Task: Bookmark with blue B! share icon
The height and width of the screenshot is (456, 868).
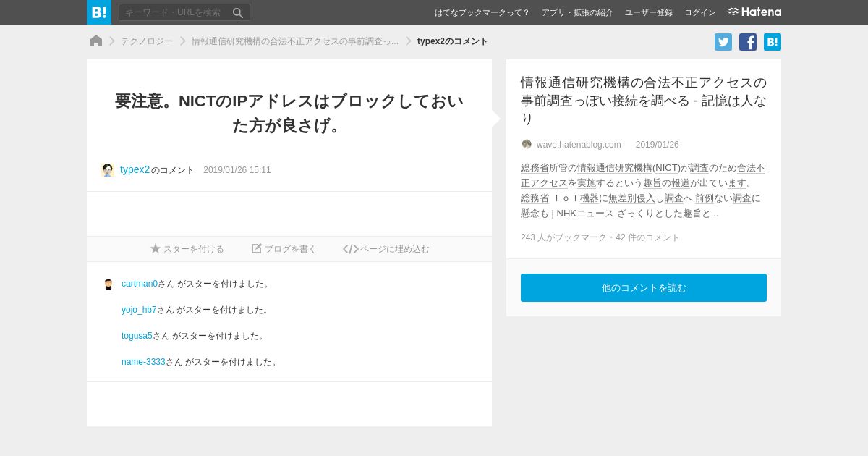Action: point(773,42)
